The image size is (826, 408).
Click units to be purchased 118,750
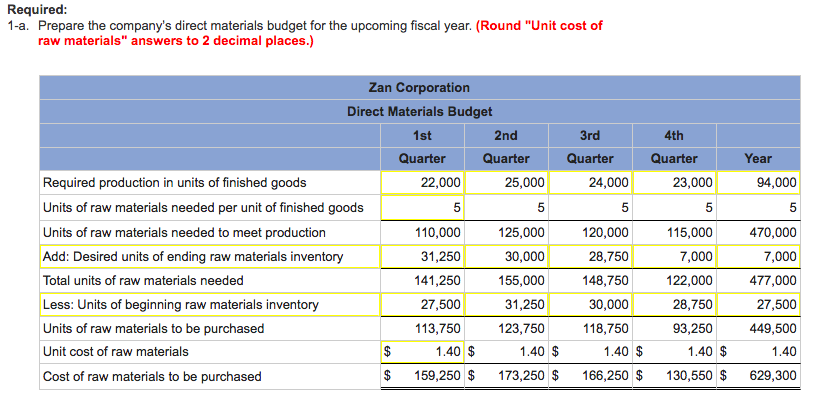point(606,329)
